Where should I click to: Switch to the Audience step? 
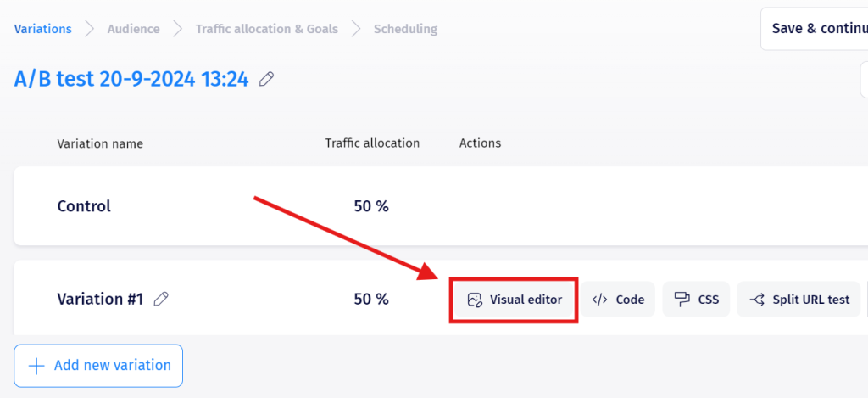(133, 29)
